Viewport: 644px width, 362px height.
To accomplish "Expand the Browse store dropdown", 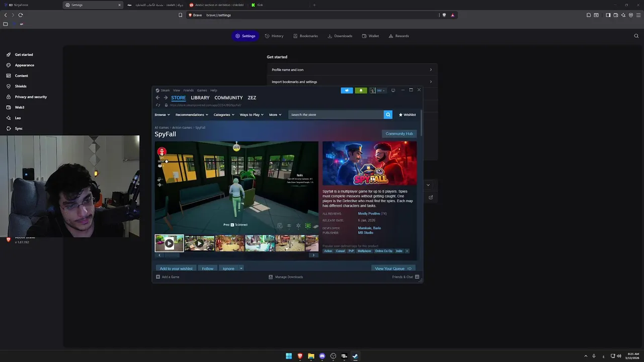I will (x=162, y=115).
